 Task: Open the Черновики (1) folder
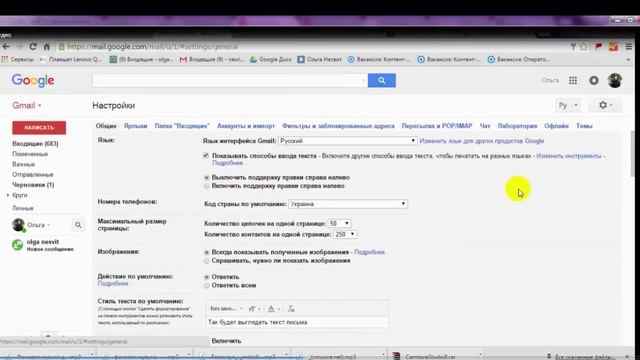pos(33,185)
